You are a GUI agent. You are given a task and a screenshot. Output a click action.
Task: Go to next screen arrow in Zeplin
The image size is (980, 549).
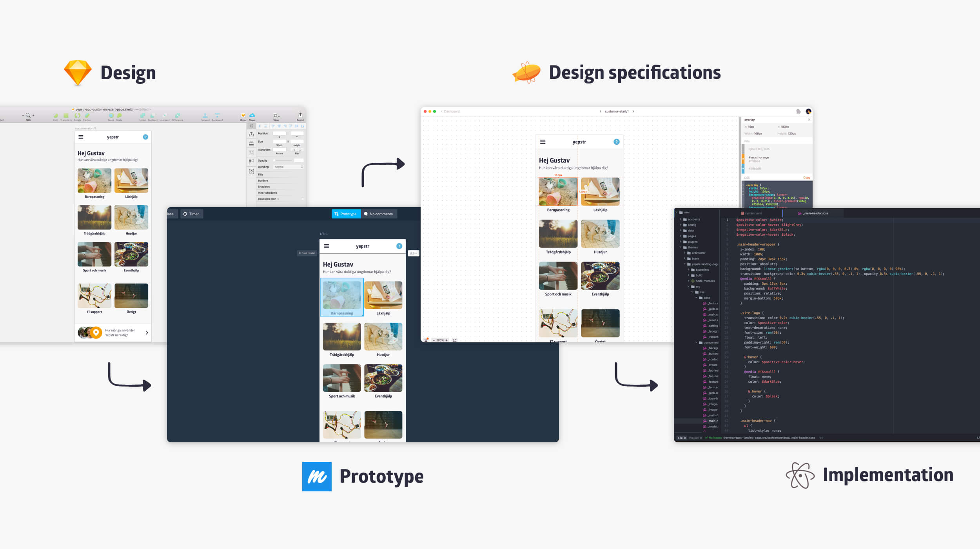pos(633,111)
